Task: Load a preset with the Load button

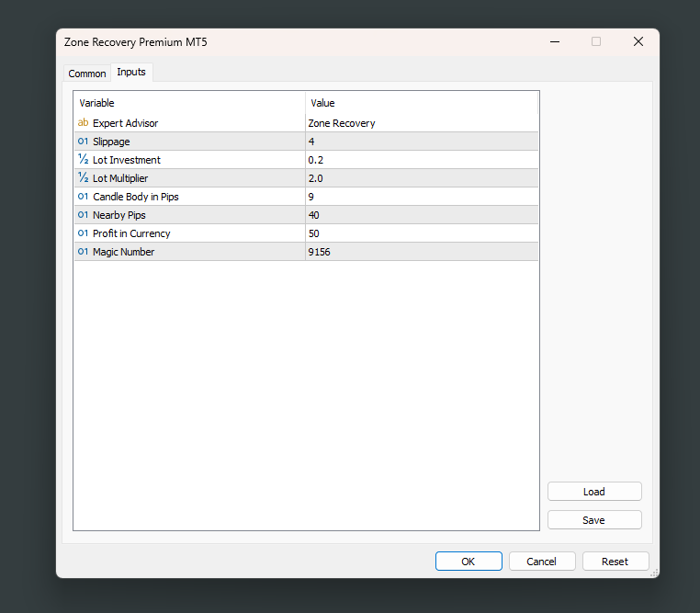Action: [594, 492]
